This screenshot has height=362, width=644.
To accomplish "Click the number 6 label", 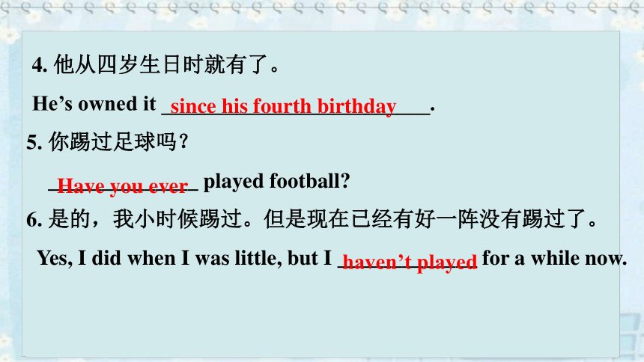I will point(34,220).
